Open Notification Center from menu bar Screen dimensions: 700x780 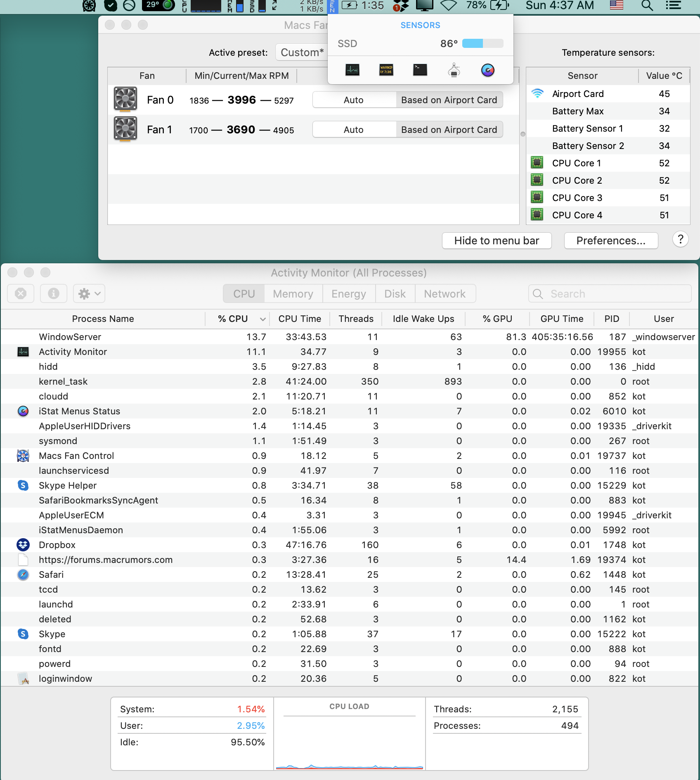[673, 5]
